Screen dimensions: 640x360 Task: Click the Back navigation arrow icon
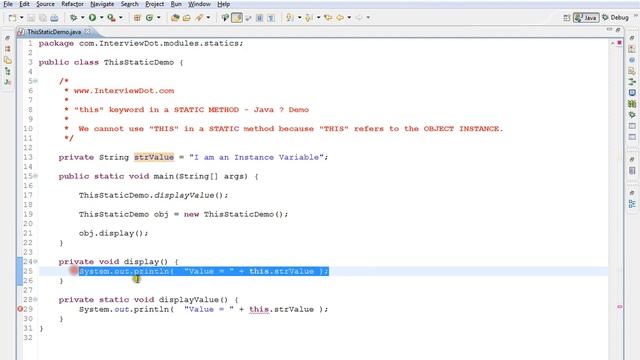tap(340, 18)
